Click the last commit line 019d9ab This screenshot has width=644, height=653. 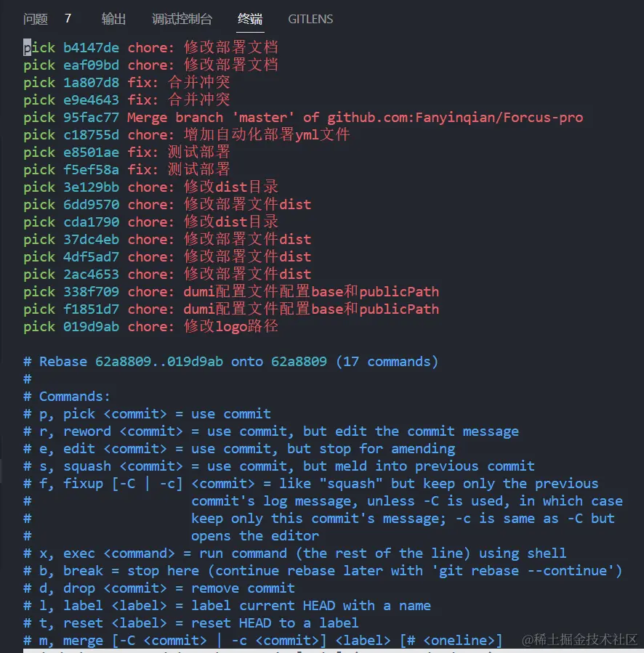pyautogui.click(x=151, y=327)
